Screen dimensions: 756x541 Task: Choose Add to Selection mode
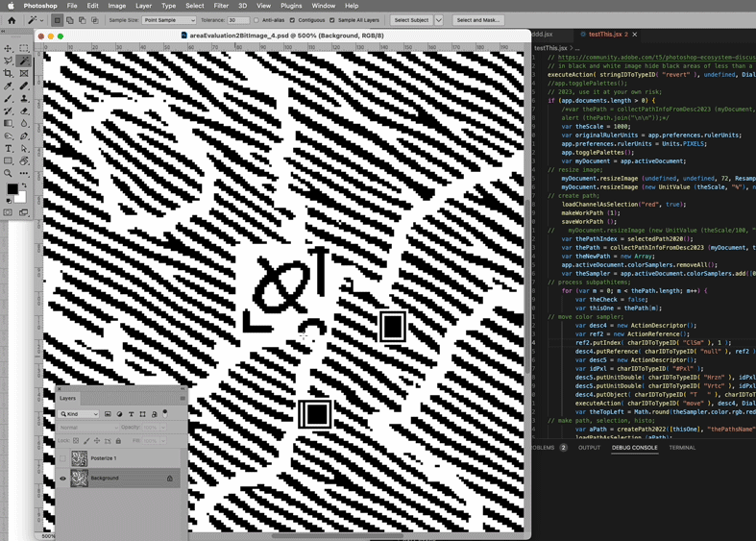70,20
